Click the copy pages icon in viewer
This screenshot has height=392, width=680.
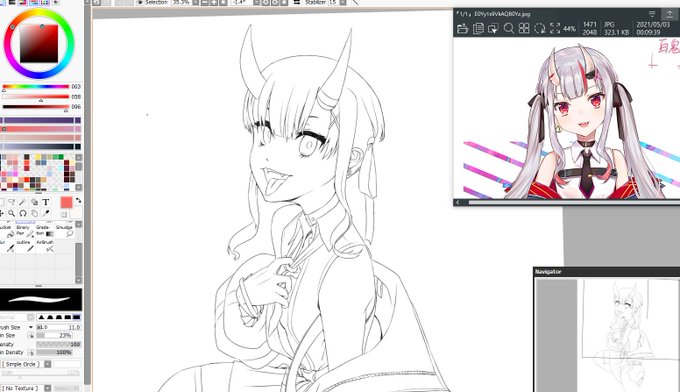coord(478,29)
